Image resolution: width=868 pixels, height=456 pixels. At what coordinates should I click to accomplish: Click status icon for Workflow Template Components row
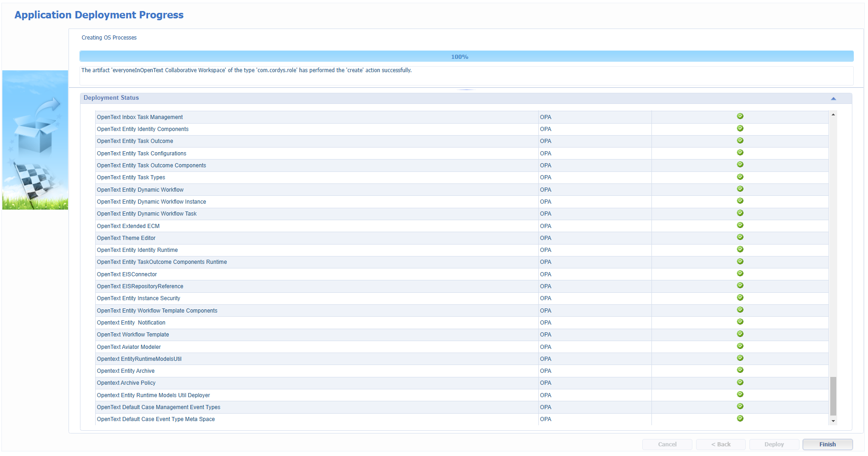tap(740, 310)
